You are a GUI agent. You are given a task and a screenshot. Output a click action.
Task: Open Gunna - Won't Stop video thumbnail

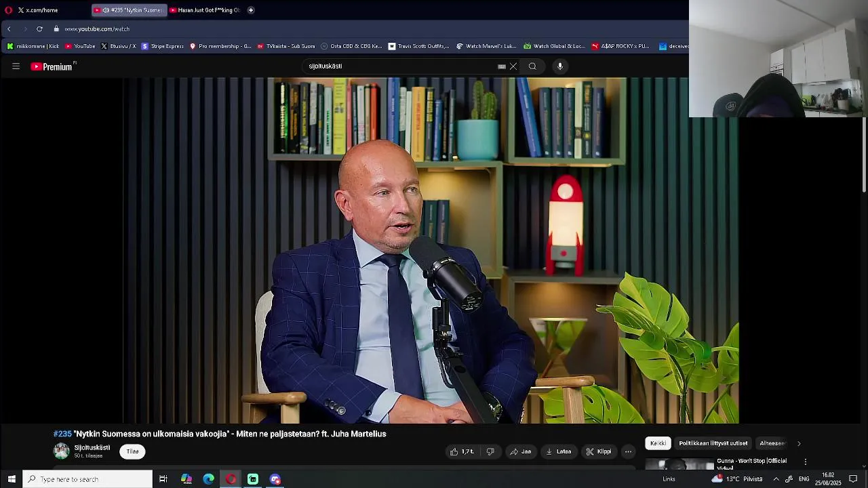(x=679, y=464)
